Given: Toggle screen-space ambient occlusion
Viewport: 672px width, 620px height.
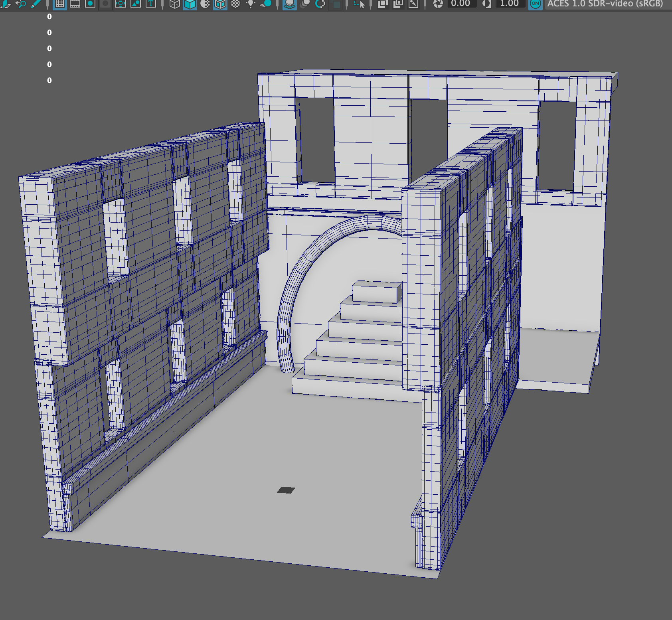Looking at the screenshot, I should (289, 5).
